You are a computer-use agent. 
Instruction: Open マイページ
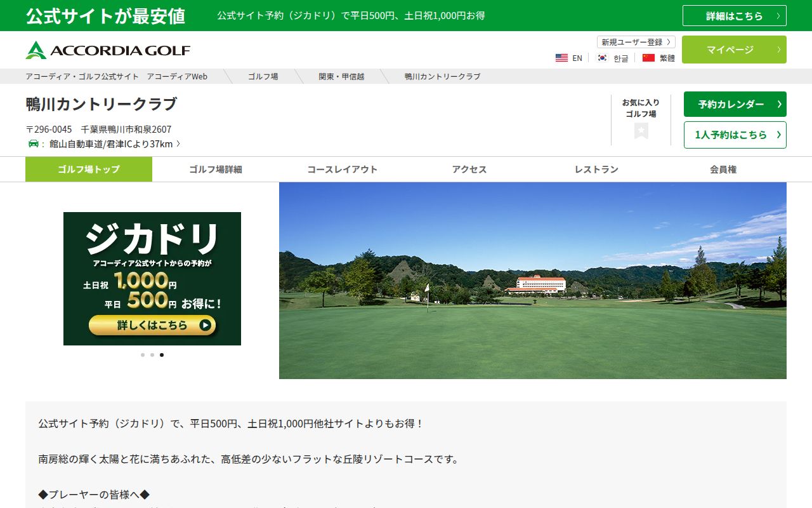[734, 50]
